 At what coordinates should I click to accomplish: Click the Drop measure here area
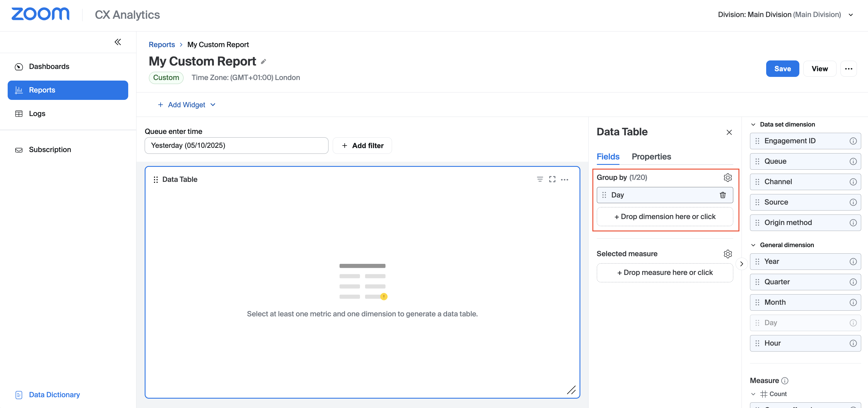pyautogui.click(x=665, y=273)
